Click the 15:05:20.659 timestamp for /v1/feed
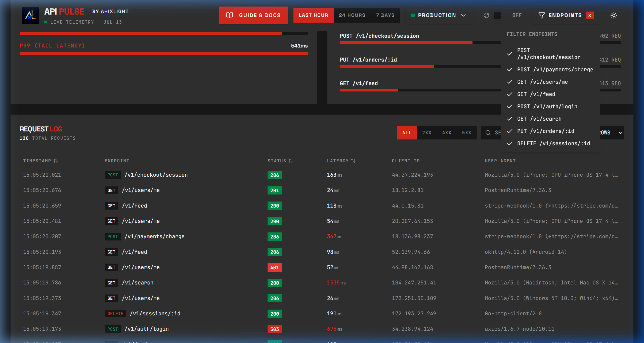 pos(42,206)
